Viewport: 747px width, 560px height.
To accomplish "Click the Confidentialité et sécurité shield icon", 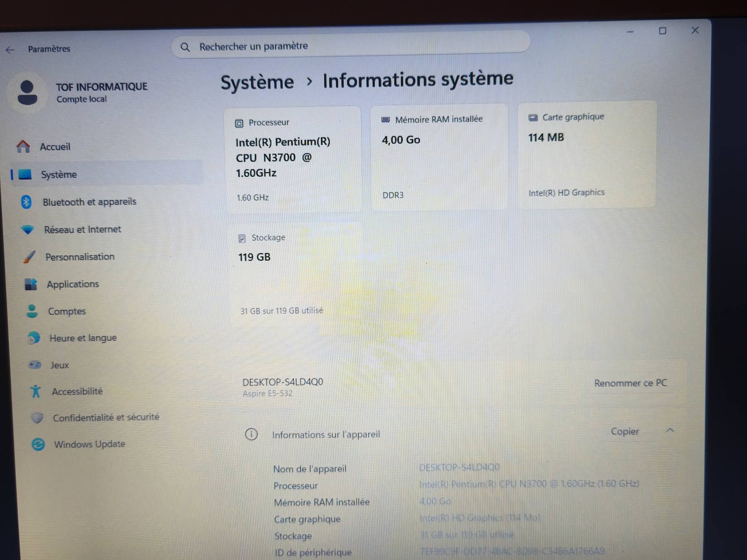I will (x=37, y=418).
